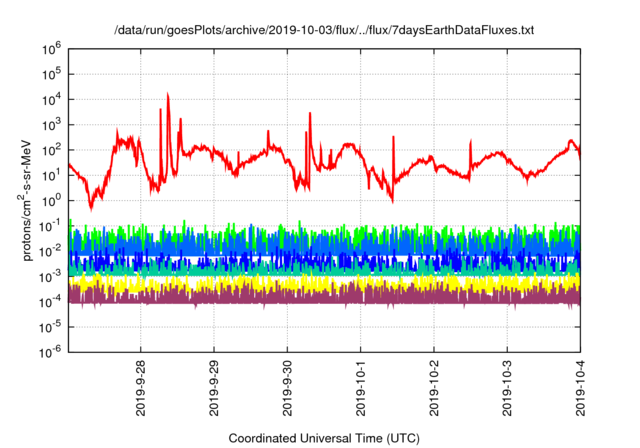Click the 10^-5 y-axis tick label
This screenshot has height=448, width=640.
(50, 327)
